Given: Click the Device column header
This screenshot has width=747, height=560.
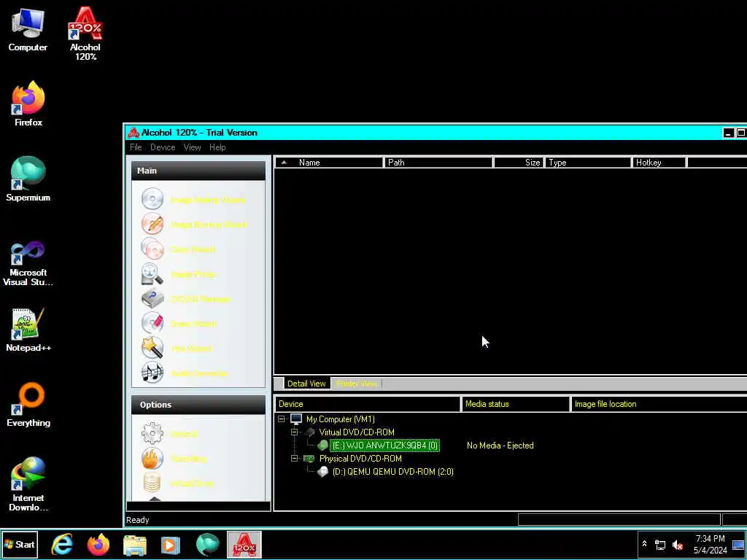Looking at the screenshot, I should [x=368, y=404].
